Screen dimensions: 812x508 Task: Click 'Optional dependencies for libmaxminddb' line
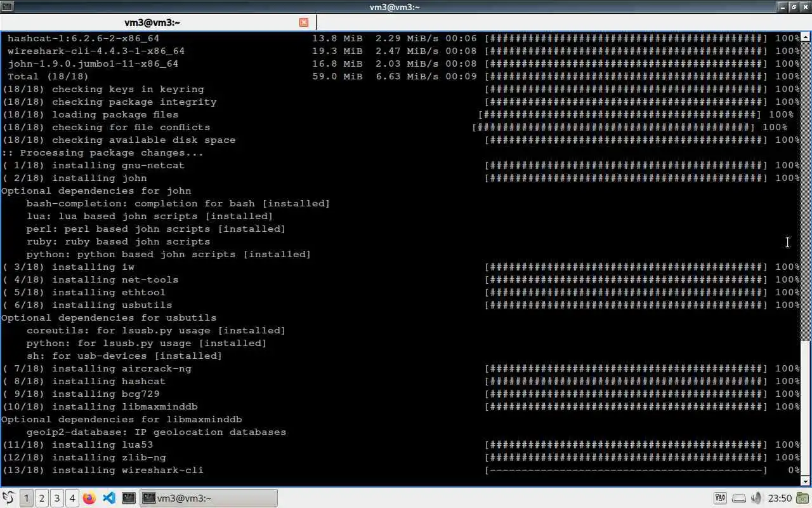pos(122,419)
